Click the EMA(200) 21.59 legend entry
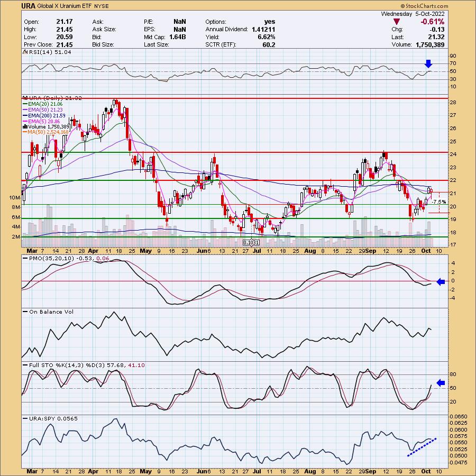This screenshot has width=476, height=476. point(47,115)
